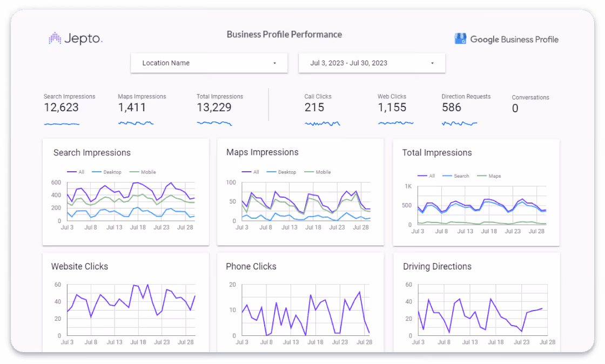This screenshot has height=364, width=605.
Task: Click the sparkline under Web Clicks
Action: (x=396, y=123)
